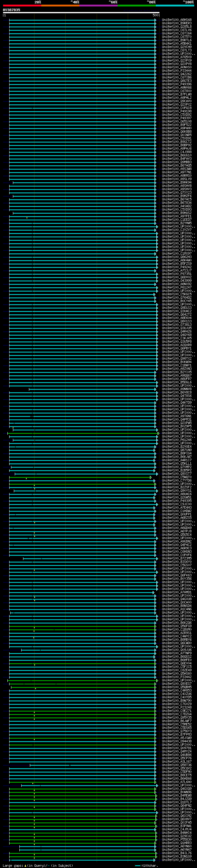The height and width of the screenshot is (868, 197).
Task: Select hit label UniRef100_A7Q5X9
Action: (x=177, y=57)
